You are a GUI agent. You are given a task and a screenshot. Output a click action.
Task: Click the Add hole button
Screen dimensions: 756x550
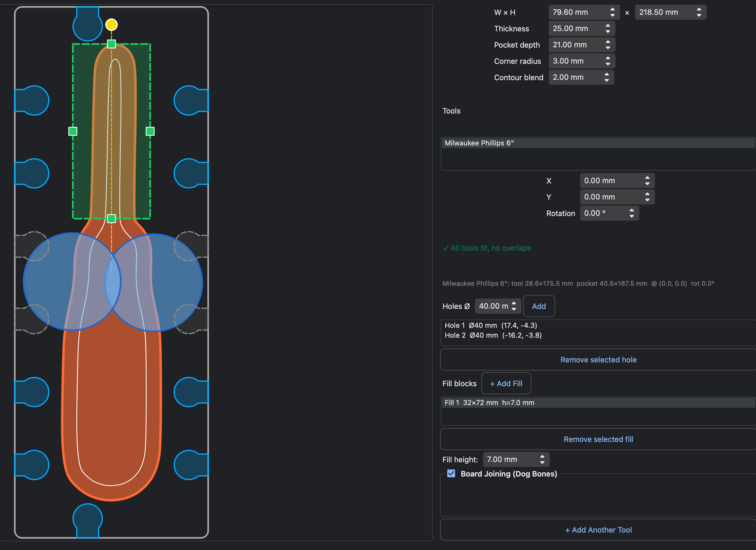click(539, 306)
